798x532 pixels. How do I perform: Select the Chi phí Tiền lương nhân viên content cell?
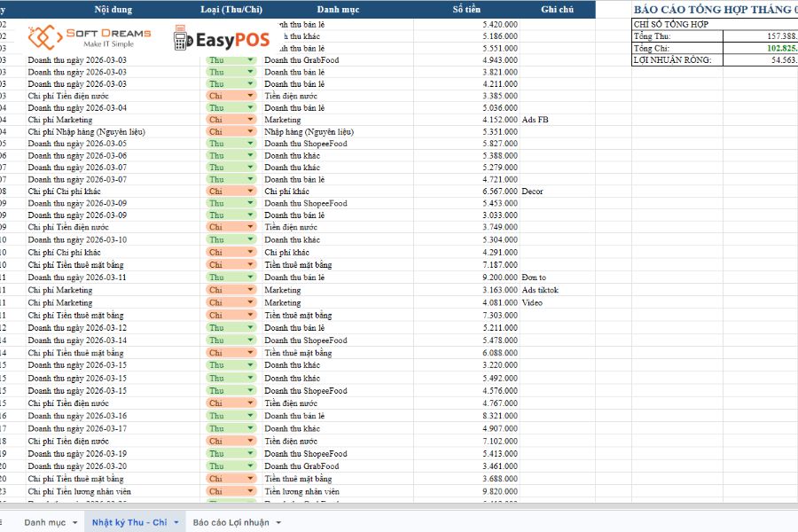(x=113, y=491)
